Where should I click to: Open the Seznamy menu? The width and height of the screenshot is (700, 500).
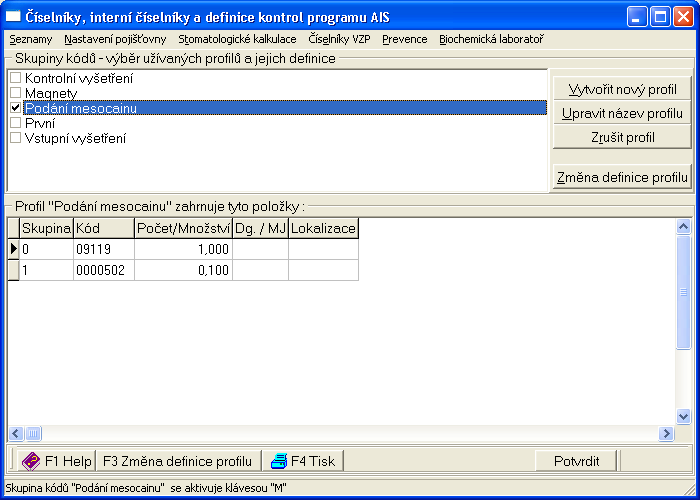point(30,39)
